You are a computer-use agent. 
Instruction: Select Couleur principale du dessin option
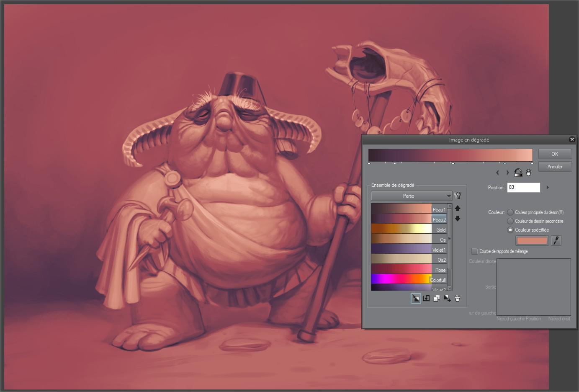click(510, 212)
